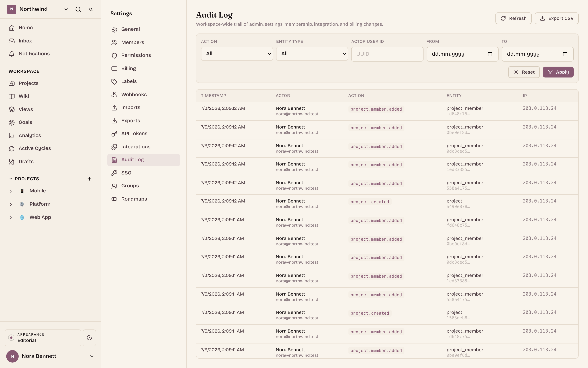Select Audit Log in settings
The image size is (588, 368).
[x=144, y=160]
